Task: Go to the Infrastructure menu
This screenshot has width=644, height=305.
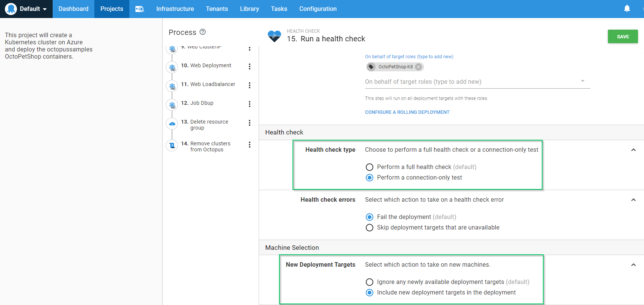Action: pos(175,9)
